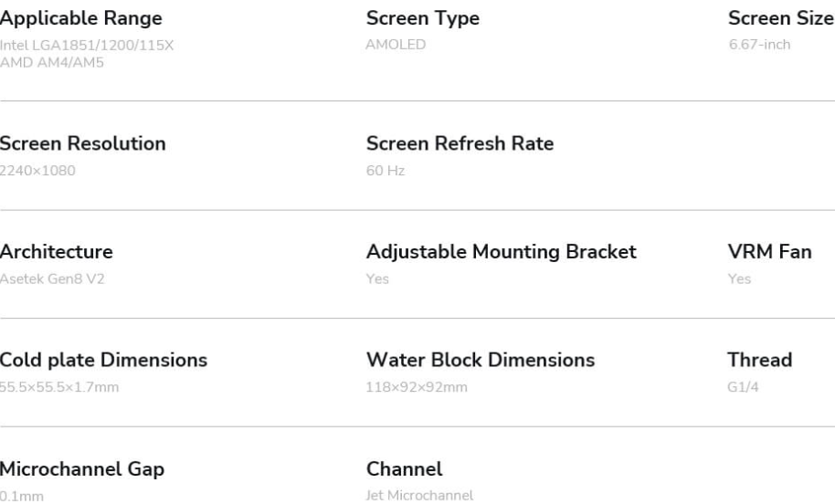Click the 118×92×92mm water block value

[417, 387]
